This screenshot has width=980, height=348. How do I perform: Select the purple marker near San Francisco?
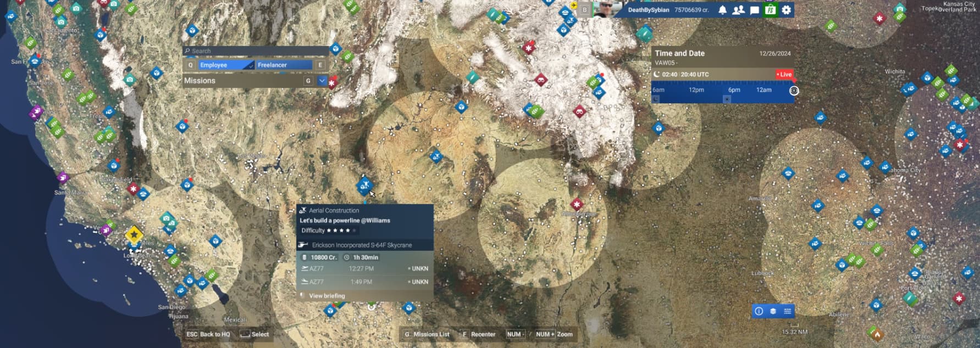(36, 113)
